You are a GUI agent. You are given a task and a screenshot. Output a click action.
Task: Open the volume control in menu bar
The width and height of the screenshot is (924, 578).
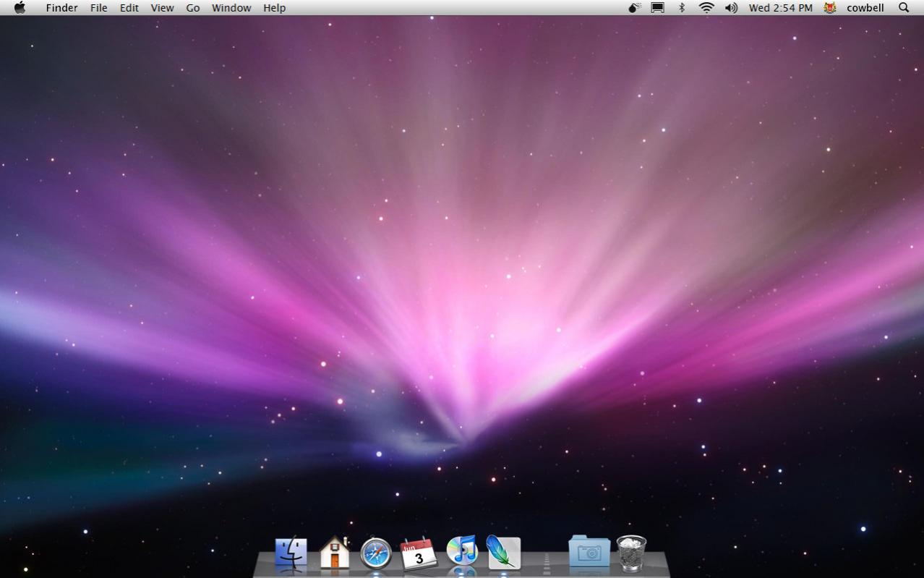point(731,8)
